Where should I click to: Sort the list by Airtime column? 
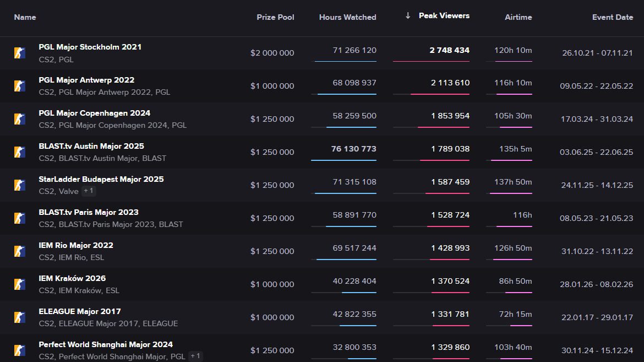[x=518, y=17]
